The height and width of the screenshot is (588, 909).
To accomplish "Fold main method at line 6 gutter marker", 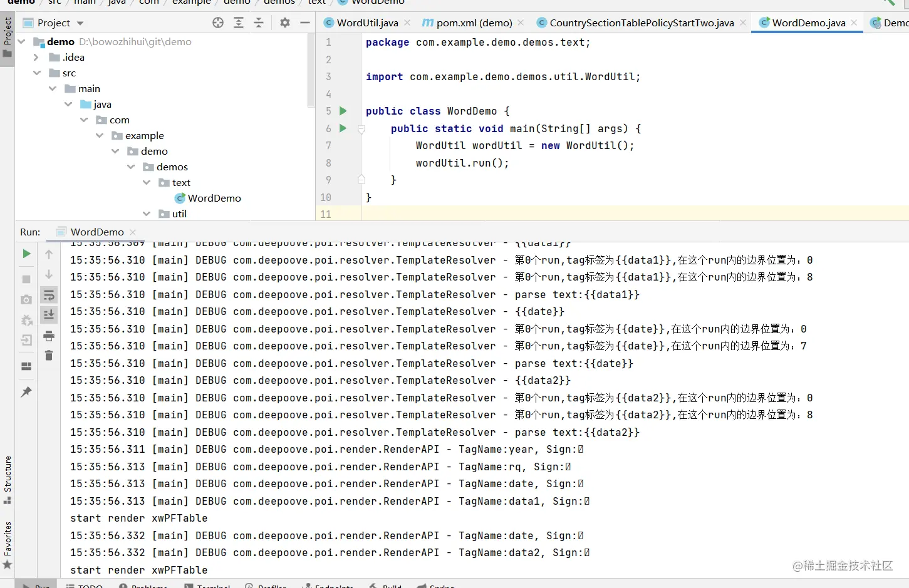I will [361, 129].
